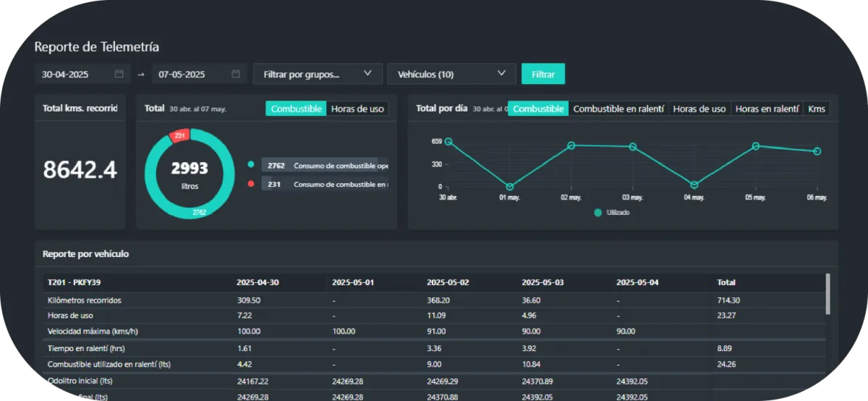
Task: Toggle the Utilizado legend marker
Action: (597, 213)
